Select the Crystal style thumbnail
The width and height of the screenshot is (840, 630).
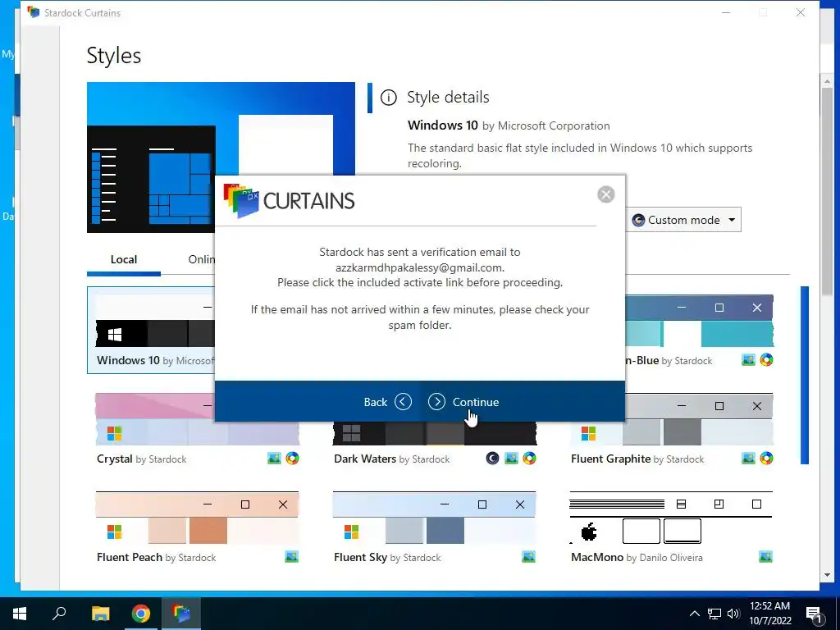click(198, 419)
